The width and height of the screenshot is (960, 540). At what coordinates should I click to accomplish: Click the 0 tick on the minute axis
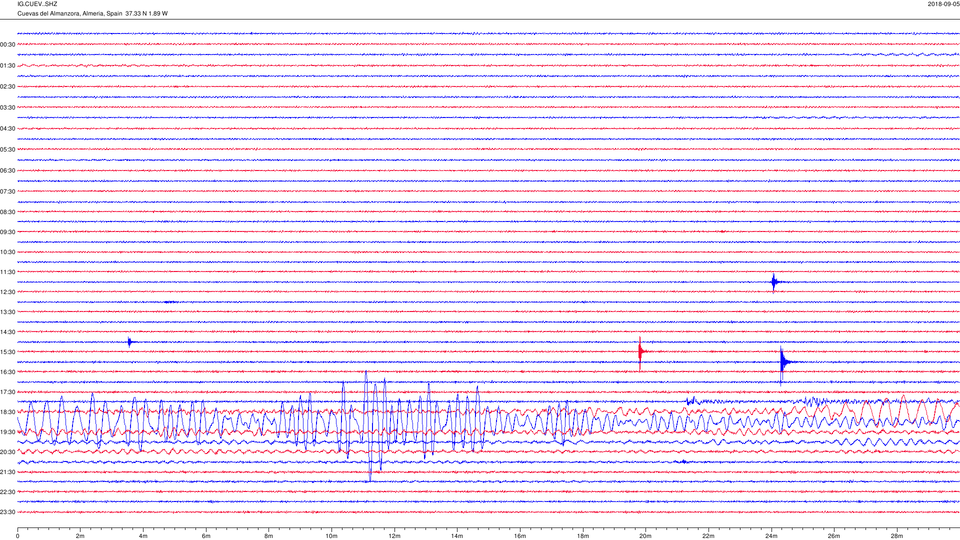click(18, 536)
